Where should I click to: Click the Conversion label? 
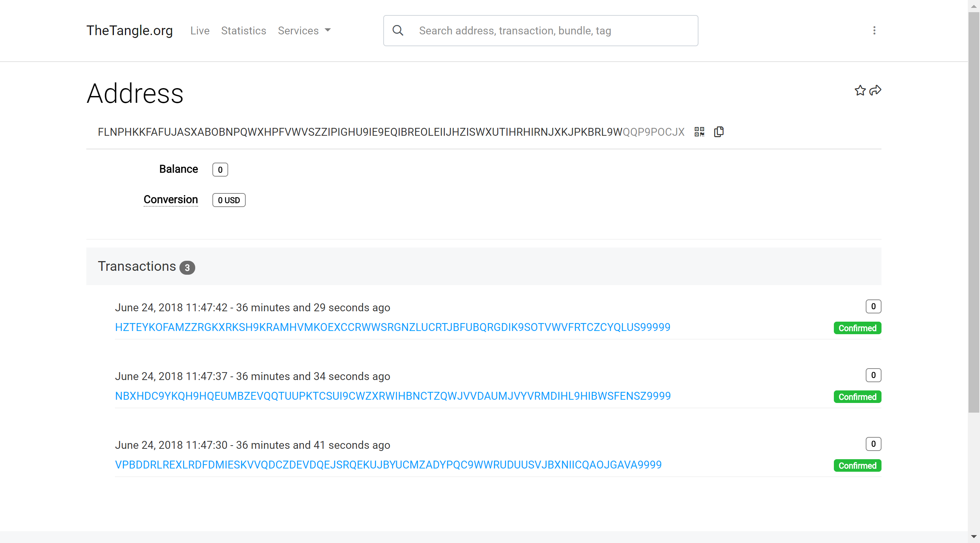pos(170,200)
